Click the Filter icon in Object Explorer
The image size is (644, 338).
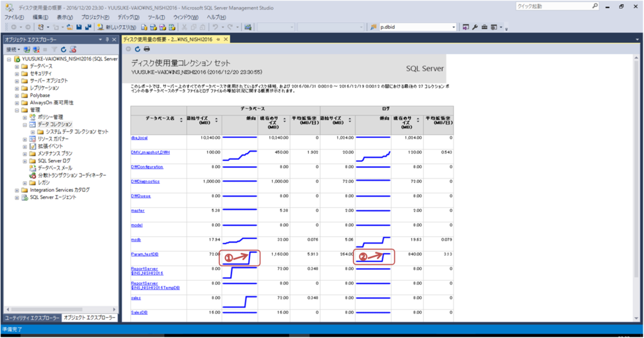(x=54, y=50)
